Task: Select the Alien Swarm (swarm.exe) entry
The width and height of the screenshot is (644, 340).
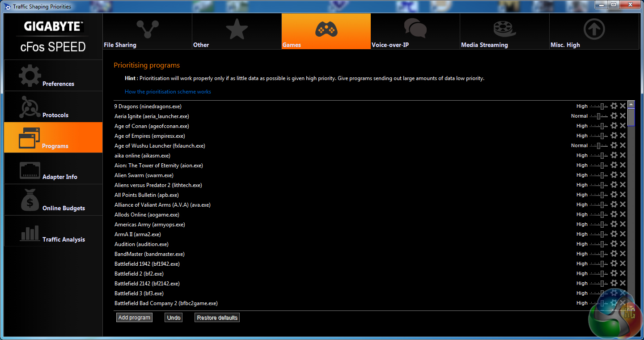Action: (x=370, y=175)
